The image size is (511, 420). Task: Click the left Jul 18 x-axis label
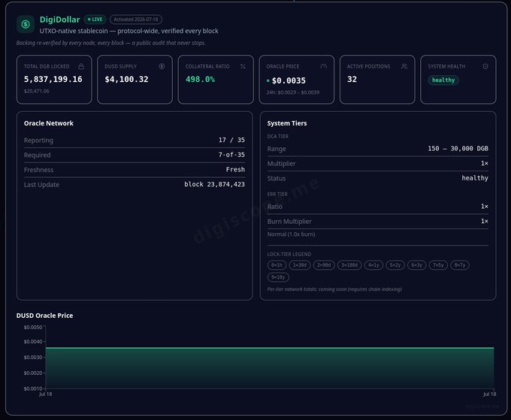click(x=46, y=394)
